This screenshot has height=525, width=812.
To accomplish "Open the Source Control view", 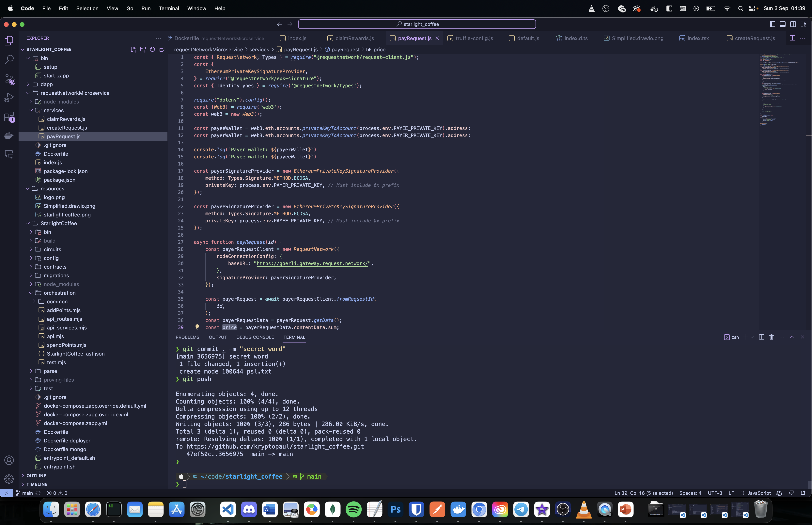I will 9,79.
